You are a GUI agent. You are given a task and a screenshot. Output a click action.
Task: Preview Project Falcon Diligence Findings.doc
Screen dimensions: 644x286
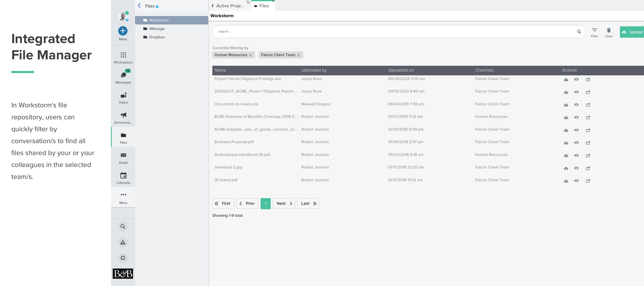coord(576,79)
